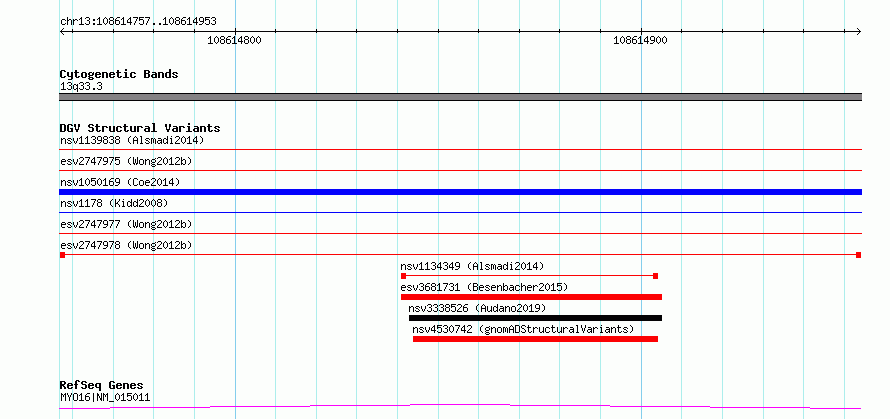This screenshot has width=890, height=419.
Task: Click the nsv4530742 (gnomADStructuralVariants) label
Action: tap(523, 329)
